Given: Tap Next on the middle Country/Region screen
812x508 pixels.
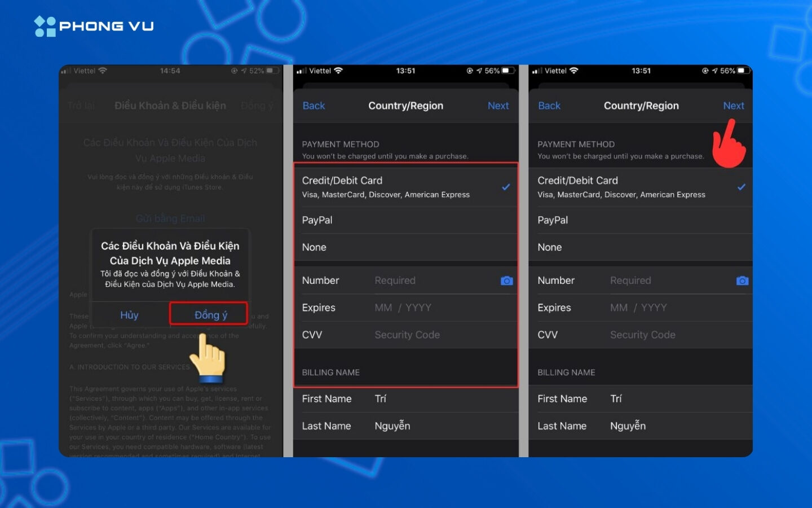Looking at the screenshot, I should coord(498,106).
